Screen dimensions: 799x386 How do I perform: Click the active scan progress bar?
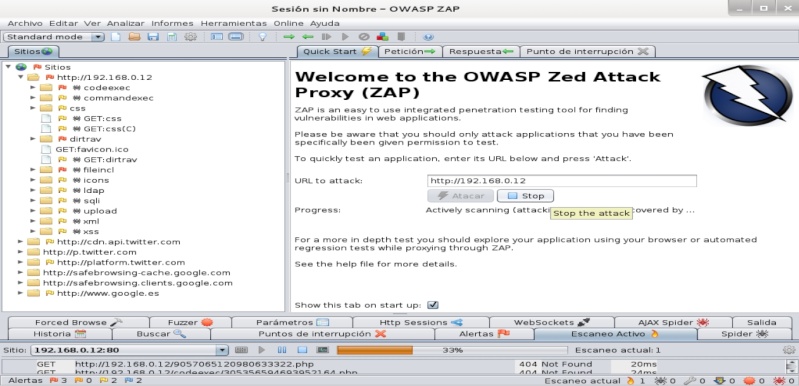click(x=452, y=350)
